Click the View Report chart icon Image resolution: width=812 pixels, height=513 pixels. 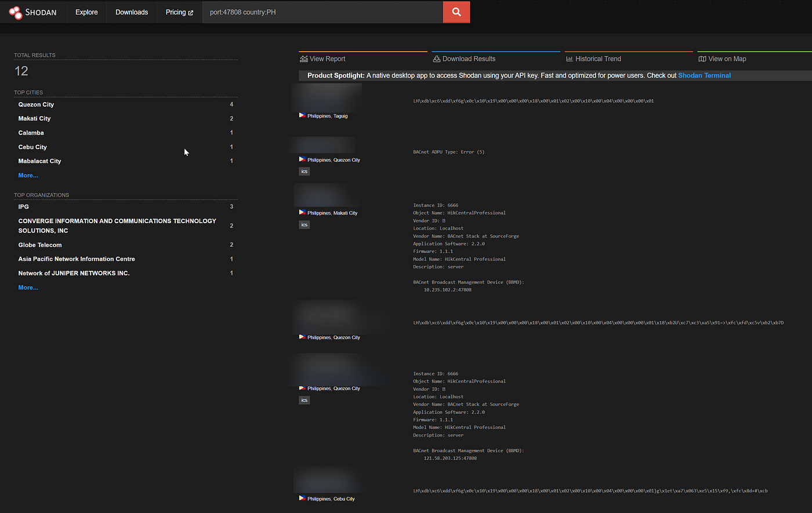click(x=303, y=59)
